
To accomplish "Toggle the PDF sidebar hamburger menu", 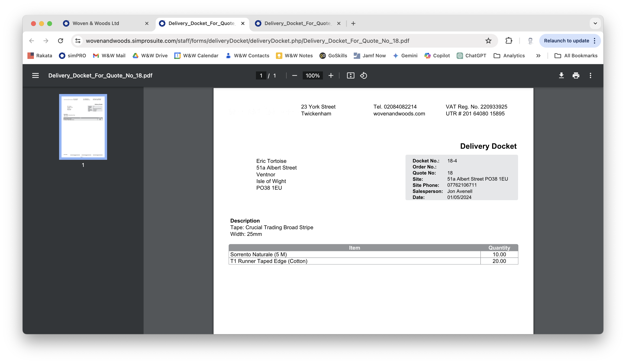I will point(35,75).
